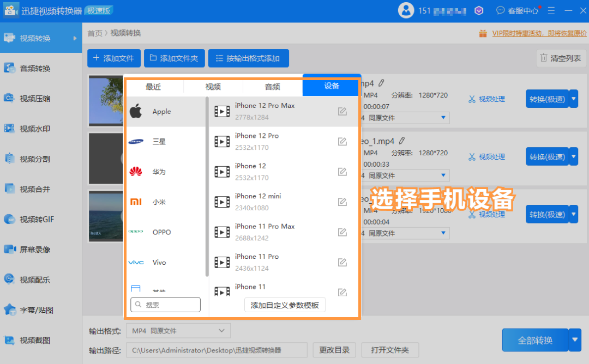Click the 全部转换 button
This screenshot has width=589, height=364.
pyautogui.click(x=535, y=340)
